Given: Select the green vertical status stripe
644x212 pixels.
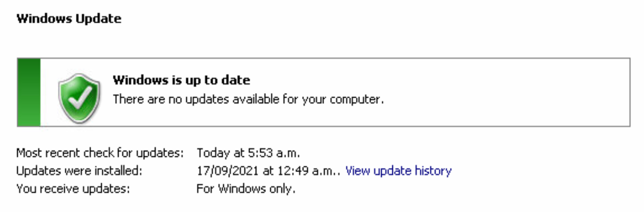Looking at the screenshot, I should point(29,92).
